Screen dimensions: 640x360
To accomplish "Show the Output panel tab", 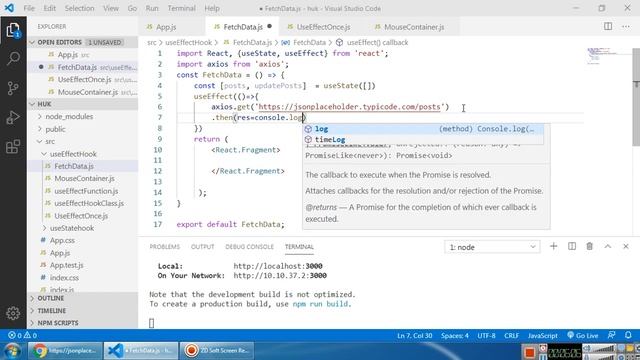I will click(202, 247).
